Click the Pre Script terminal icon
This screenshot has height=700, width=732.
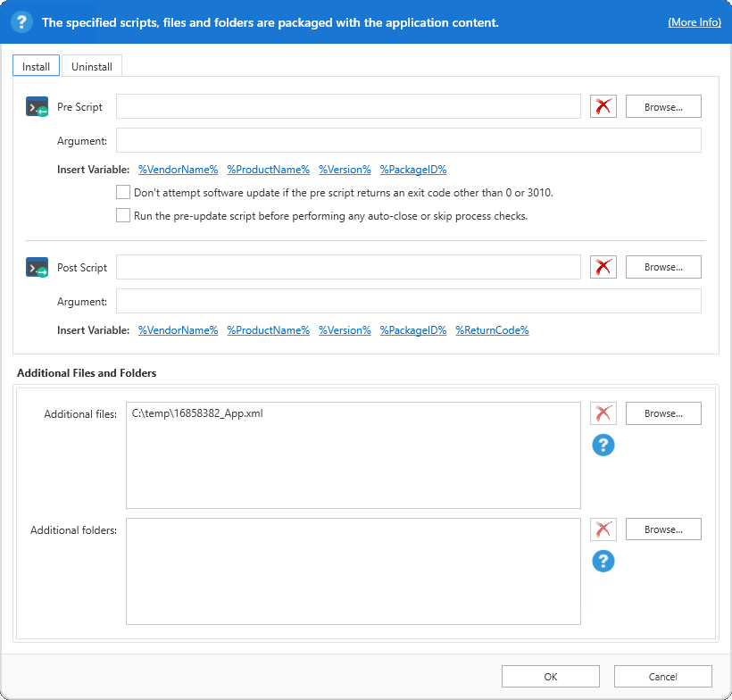click(37, 106)
